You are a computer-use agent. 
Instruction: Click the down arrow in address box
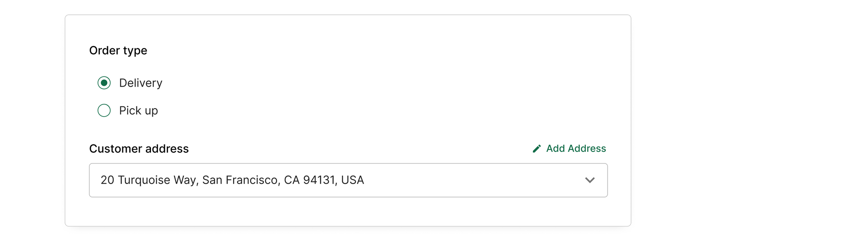click(590, 180)
